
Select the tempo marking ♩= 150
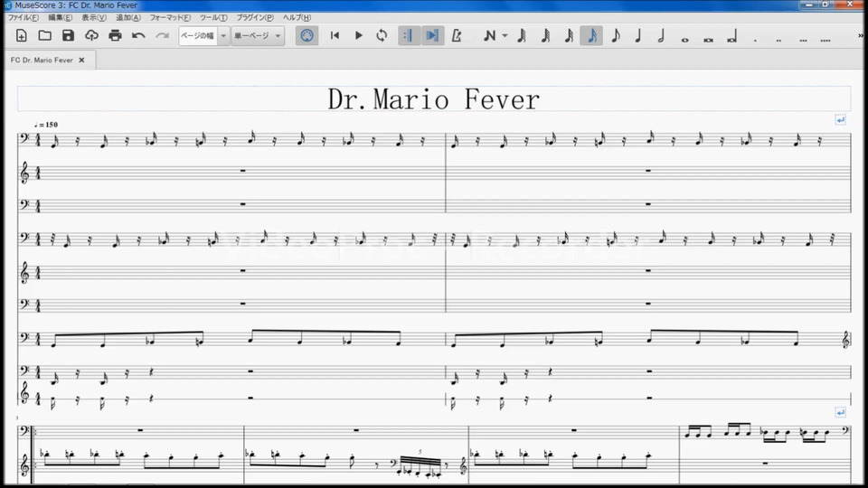coord(45,125)
